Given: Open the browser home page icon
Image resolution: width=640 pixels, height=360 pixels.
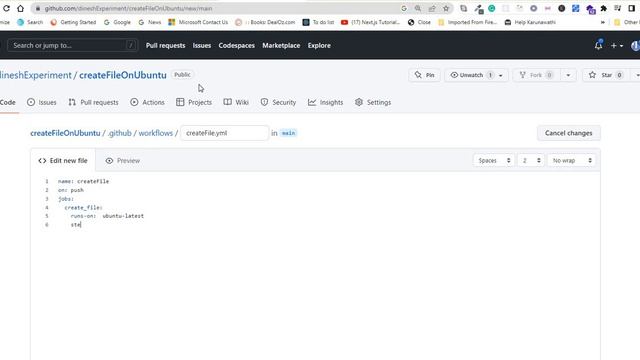Looking at the screenshot, I should 20,8.
